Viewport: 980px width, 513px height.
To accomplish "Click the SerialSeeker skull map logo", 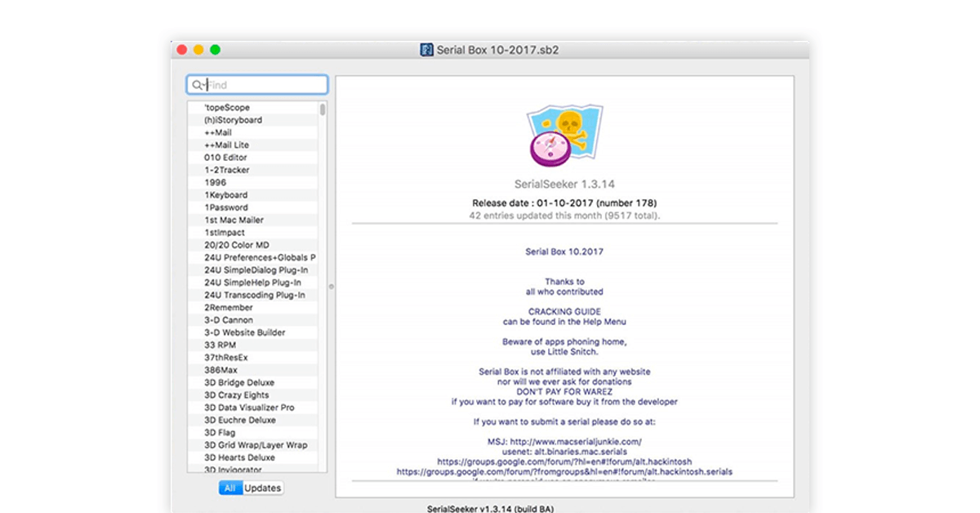I will [x=564, y=136].
